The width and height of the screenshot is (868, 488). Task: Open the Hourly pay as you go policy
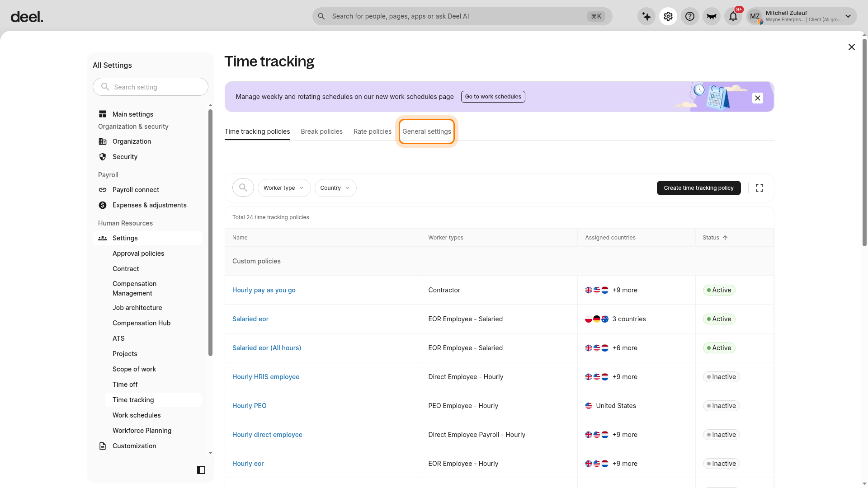click(264, 290)
